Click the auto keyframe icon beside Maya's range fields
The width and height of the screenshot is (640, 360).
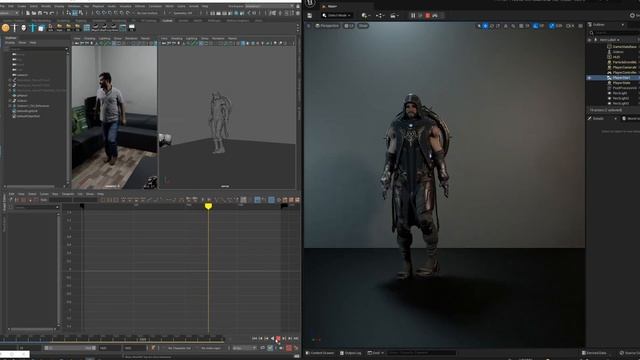pos(153,348)
